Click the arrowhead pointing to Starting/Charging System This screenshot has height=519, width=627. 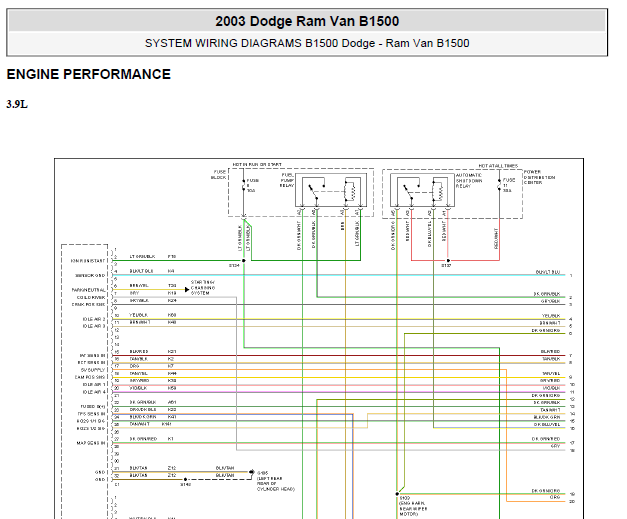point(187,289)
